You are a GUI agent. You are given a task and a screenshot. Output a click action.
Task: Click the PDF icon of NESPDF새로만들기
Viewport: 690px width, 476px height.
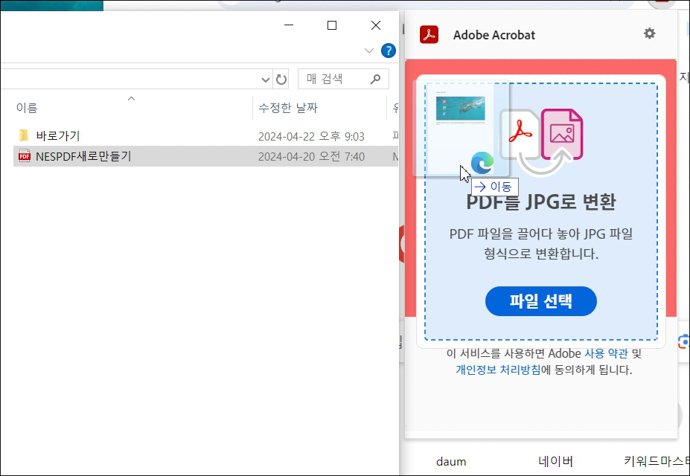tap(24, 156)
